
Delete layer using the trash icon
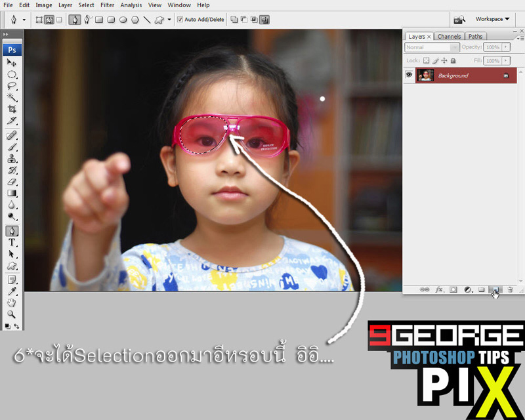point(509,289)
